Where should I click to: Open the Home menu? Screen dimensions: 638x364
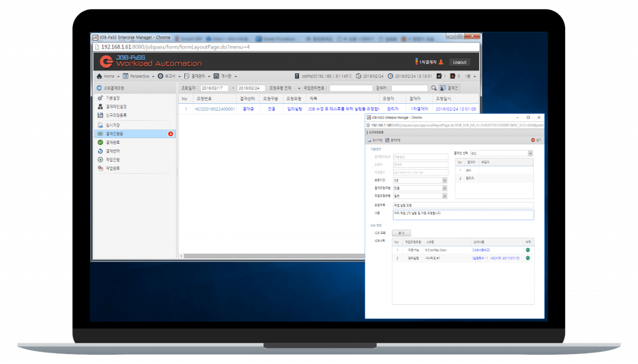108,77
